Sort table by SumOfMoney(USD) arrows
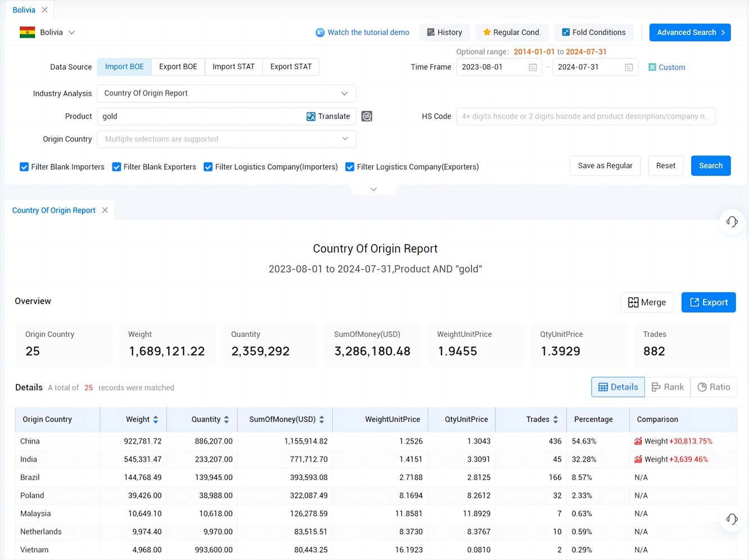749x560 pixels. 322,419
